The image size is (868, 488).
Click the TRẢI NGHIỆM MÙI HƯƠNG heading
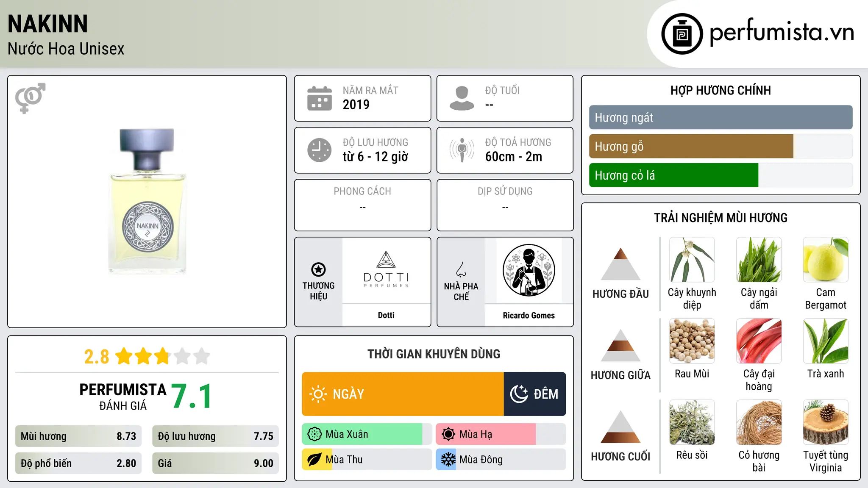click(721, 218)
